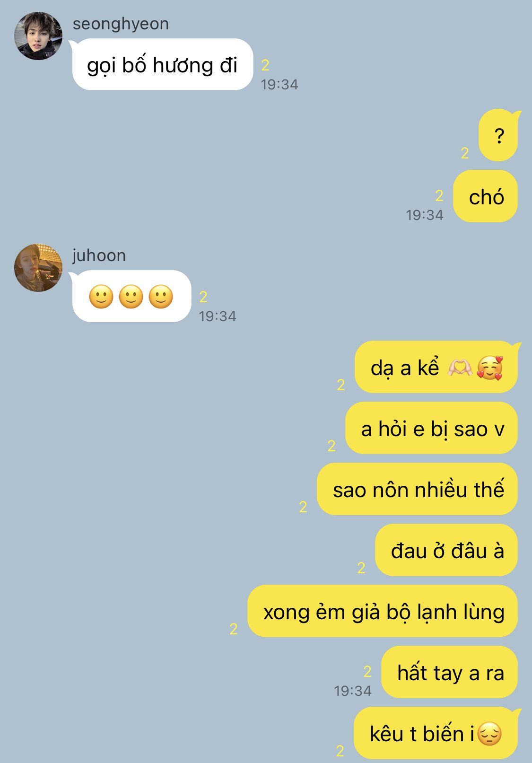Tap the first smiley emoji in juhoon's message

click(101, 297)
